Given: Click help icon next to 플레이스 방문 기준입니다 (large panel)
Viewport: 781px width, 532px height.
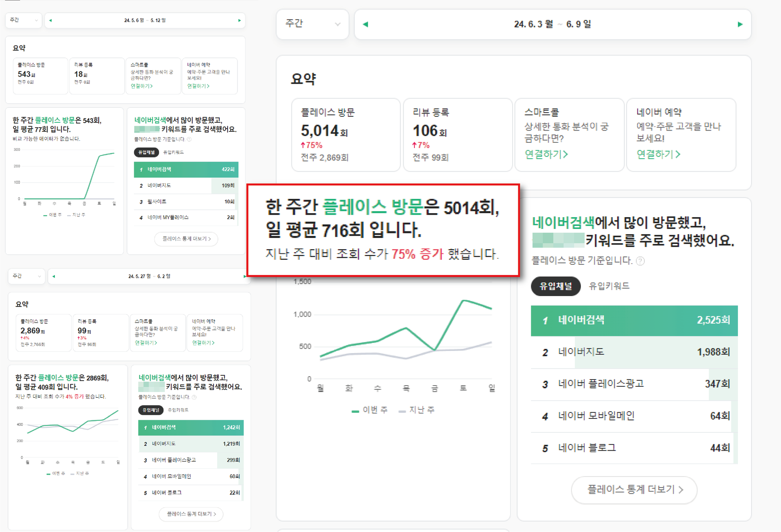Looking at the screenshot, I should click(640, 261).
